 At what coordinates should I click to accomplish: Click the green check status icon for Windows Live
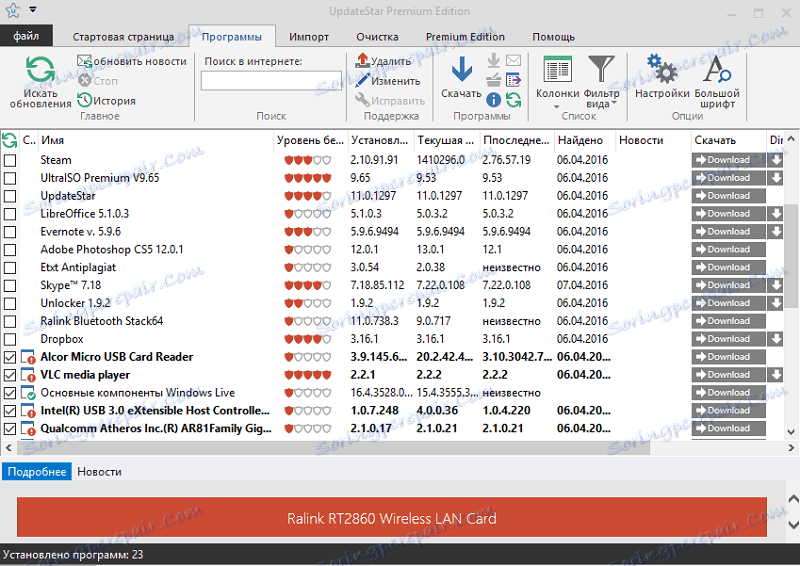pyautogui.click(x=28, y=393)
